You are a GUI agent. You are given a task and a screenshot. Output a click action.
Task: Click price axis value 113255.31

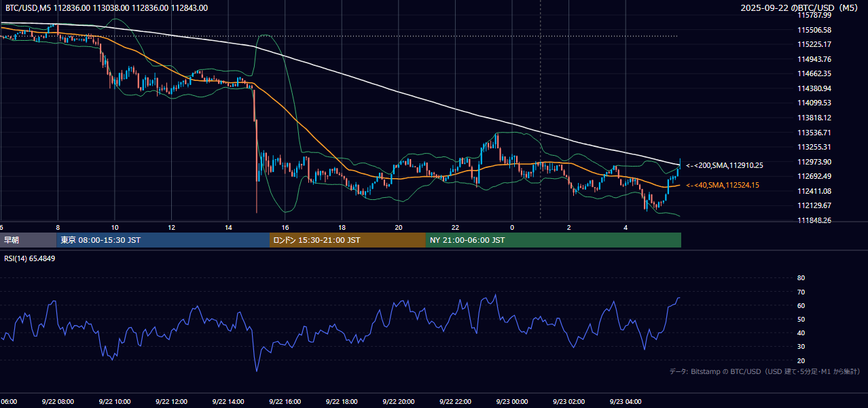point(814,147)
